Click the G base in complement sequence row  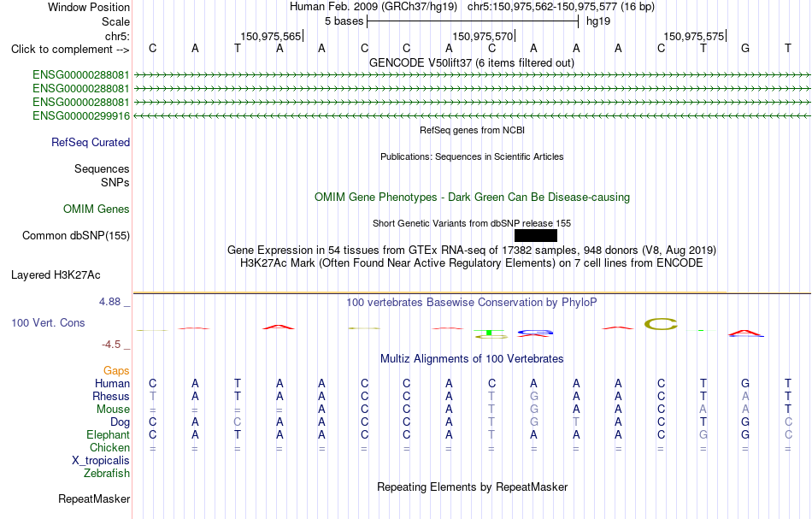(745, 48)
